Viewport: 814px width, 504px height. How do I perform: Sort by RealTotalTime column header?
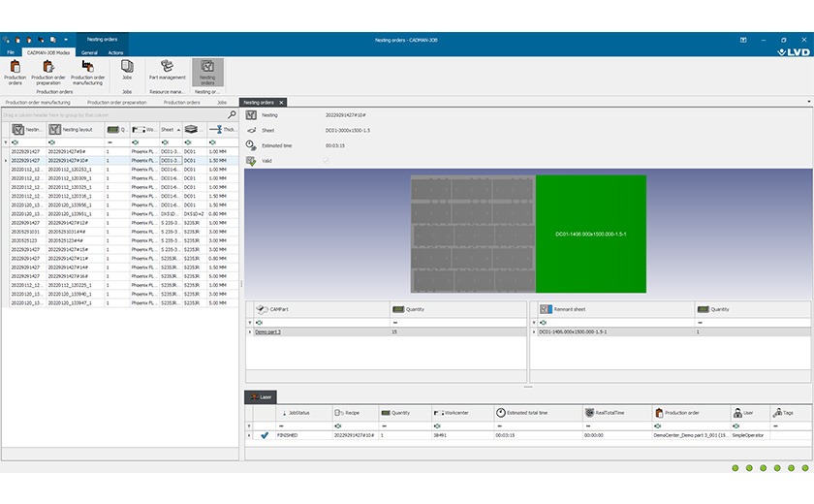(x=616, y=413)
